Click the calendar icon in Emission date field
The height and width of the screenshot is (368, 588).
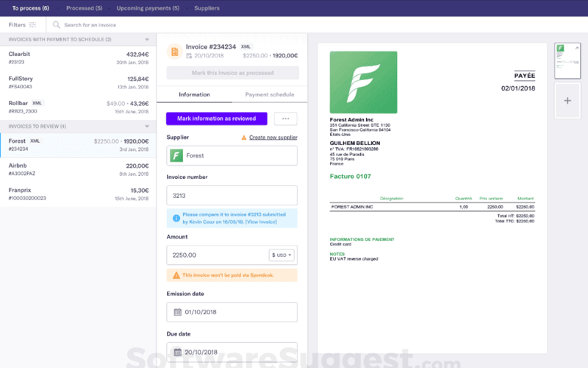pyautogui.click(x=178, y=312)
